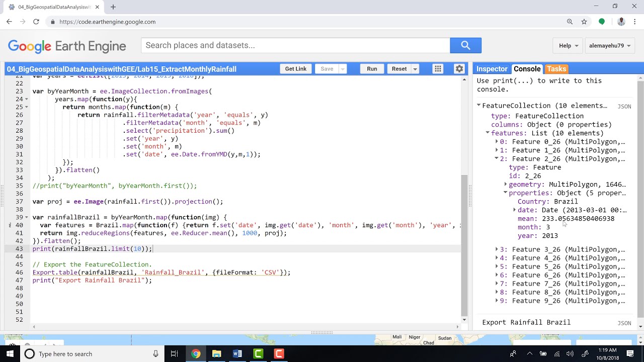
Task: Click the Country: Brazil property
Action: pos(547,202)
